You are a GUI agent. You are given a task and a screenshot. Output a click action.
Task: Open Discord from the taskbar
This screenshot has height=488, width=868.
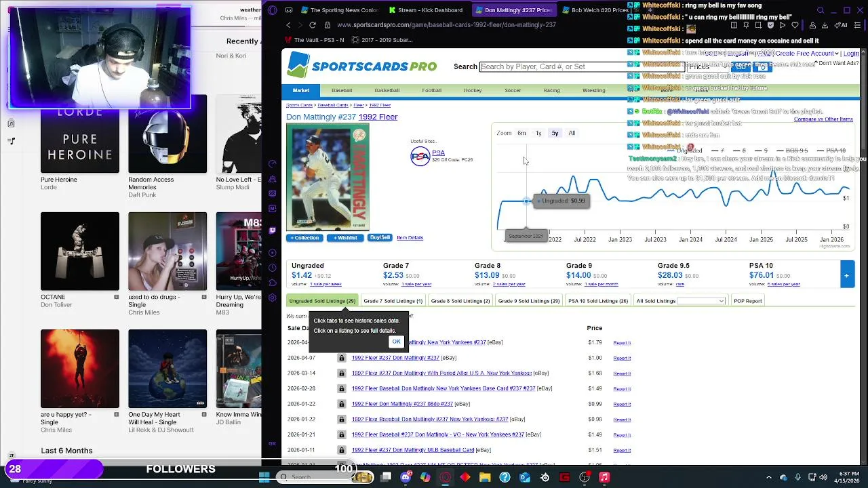(406, 477)
